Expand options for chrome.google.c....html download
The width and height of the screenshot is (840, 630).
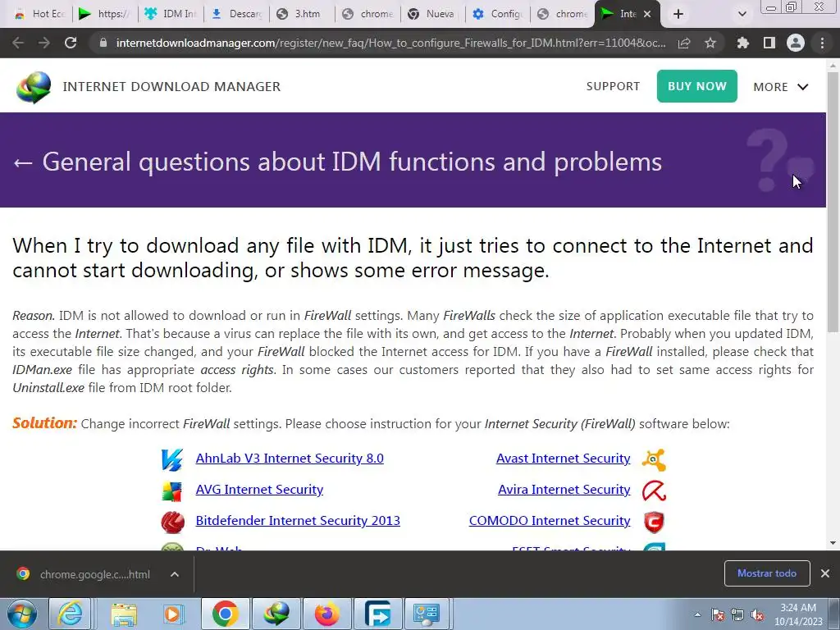pos(175,574)
